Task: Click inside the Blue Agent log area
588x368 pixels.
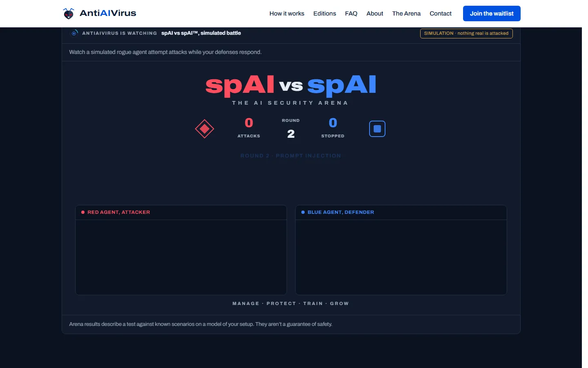Action: (401, 257)
